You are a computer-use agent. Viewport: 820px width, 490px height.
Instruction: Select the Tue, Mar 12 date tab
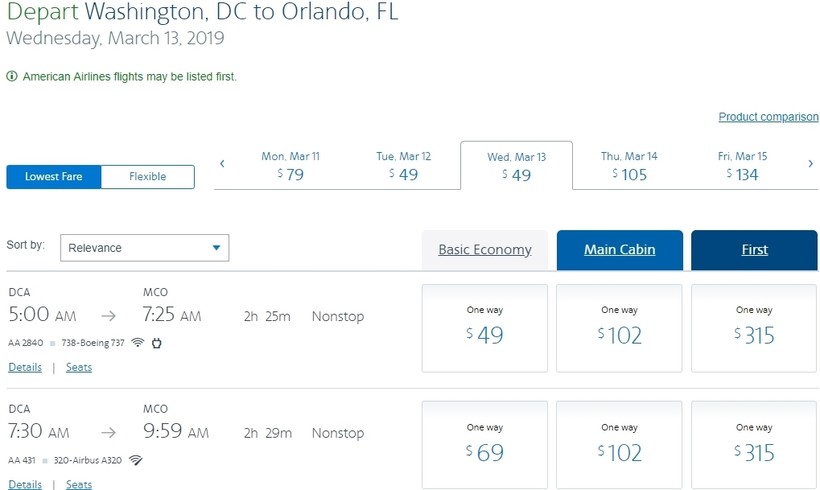tap(403, 165)
